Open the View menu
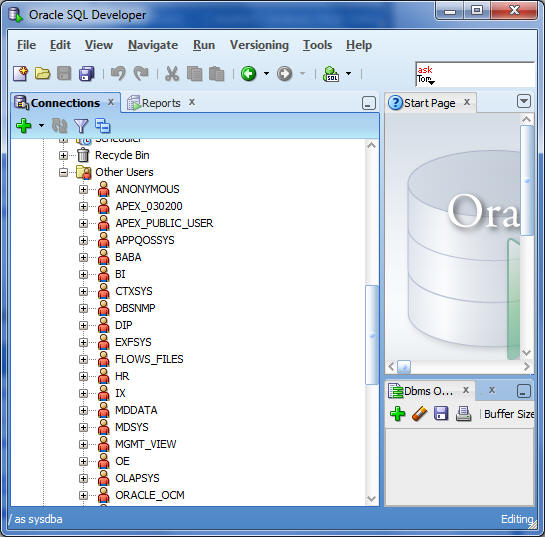This screenshot has width=545, height=537. click(x=99, y=45)
